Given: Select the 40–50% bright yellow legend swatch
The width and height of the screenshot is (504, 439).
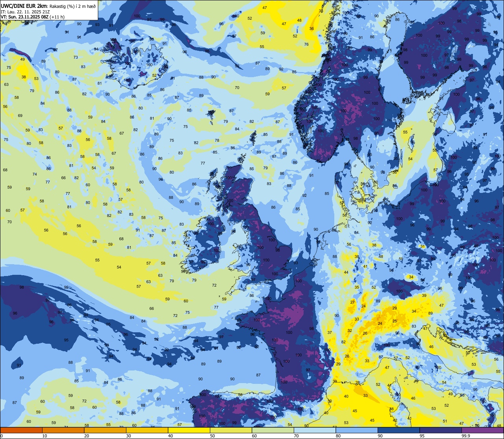Looking at the screenshot, I should click(189, 430).
